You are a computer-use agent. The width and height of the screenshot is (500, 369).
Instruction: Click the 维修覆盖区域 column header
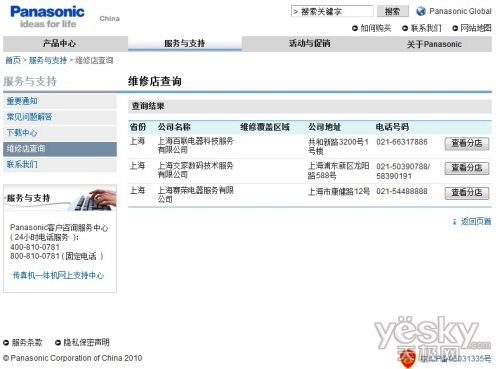(265, 127)
